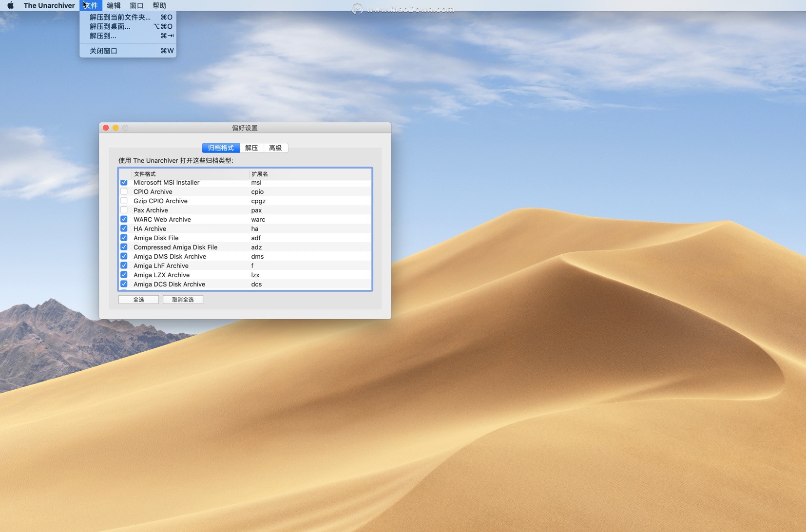Click the red close window button
Image resolution: width=806 pixels, height=532 pixels.
tap(106, 128)
